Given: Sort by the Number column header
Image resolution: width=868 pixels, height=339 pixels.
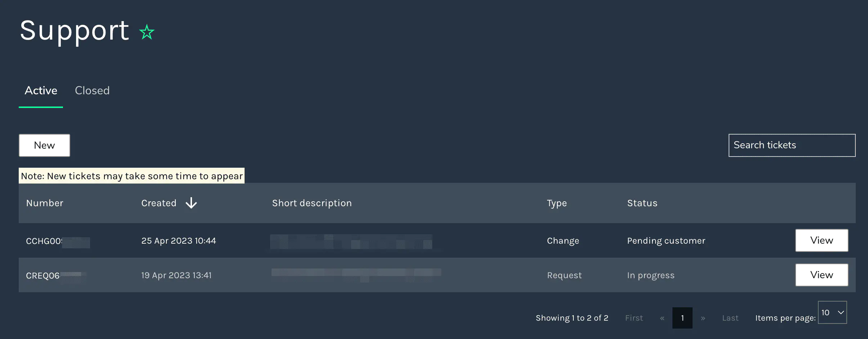Looking at the screenshot, I should [45, 203].
